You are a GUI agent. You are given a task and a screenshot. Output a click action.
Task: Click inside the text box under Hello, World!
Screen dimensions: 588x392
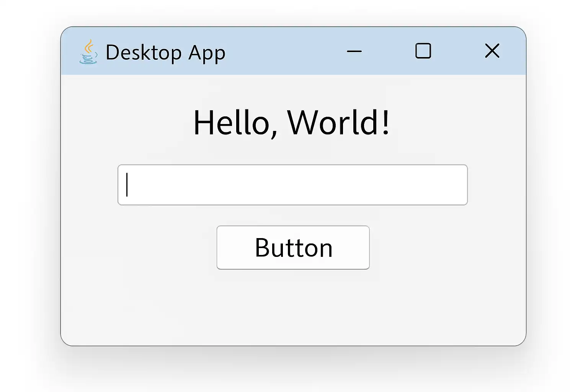(x=292, y=185)
